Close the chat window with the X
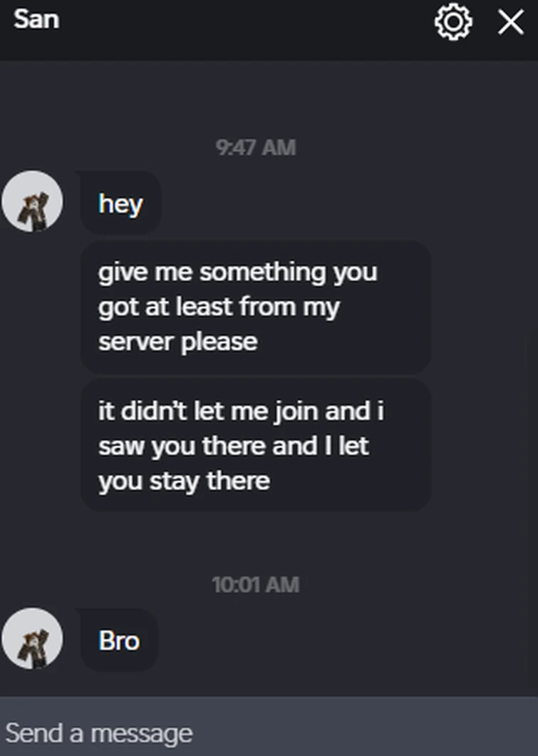 click(510, 21)
